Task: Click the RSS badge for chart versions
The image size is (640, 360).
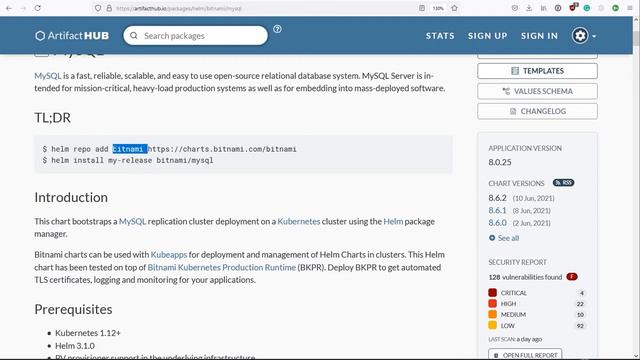Action: (x=563, y=183)
